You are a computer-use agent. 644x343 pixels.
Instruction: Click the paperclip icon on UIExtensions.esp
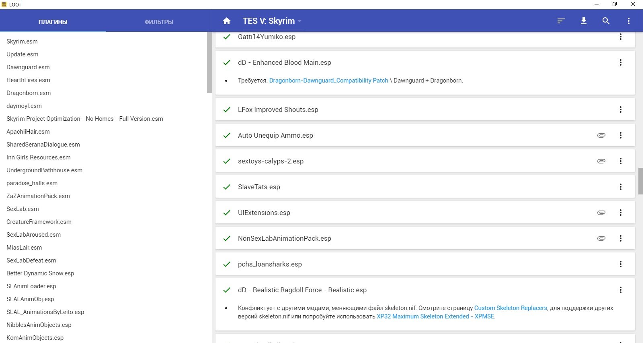pyautogui.click(x=601, y=213)
